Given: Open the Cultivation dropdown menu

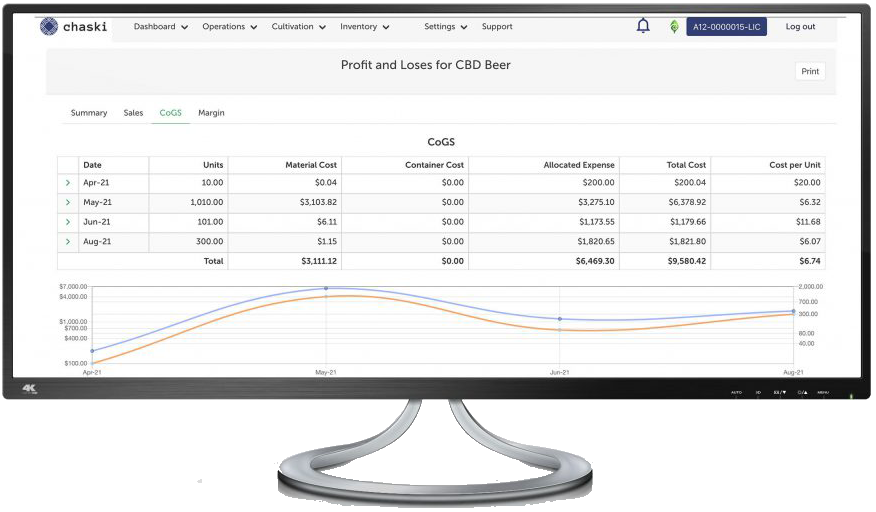Looking at the screenshot, I should [x=298, y=27].
